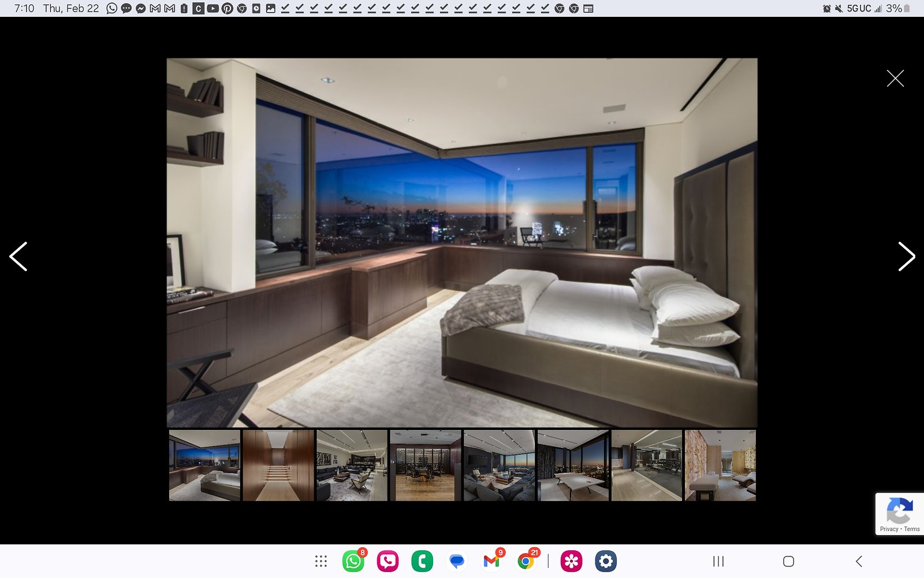Tap the alarm clock status icon
This screenshot has width=924, height=578.
(827, 9)
